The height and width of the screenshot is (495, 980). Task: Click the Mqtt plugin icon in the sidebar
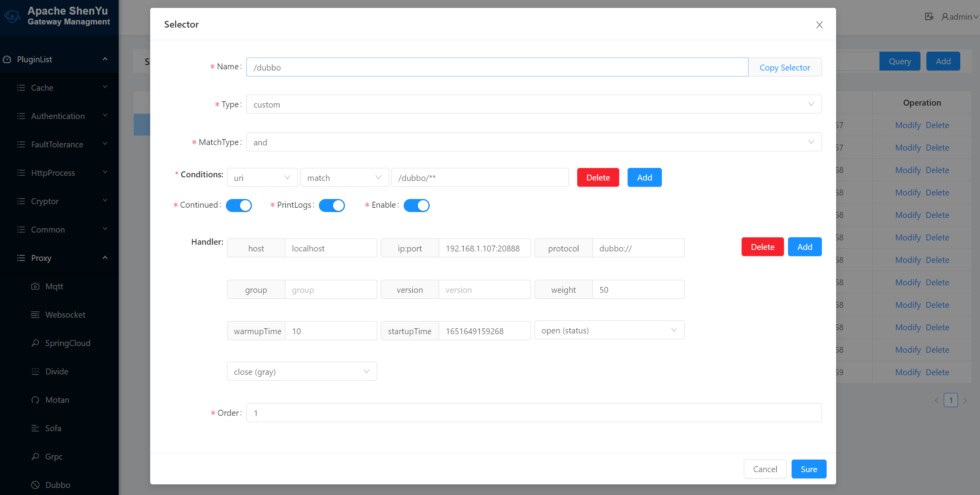[35, 286]
